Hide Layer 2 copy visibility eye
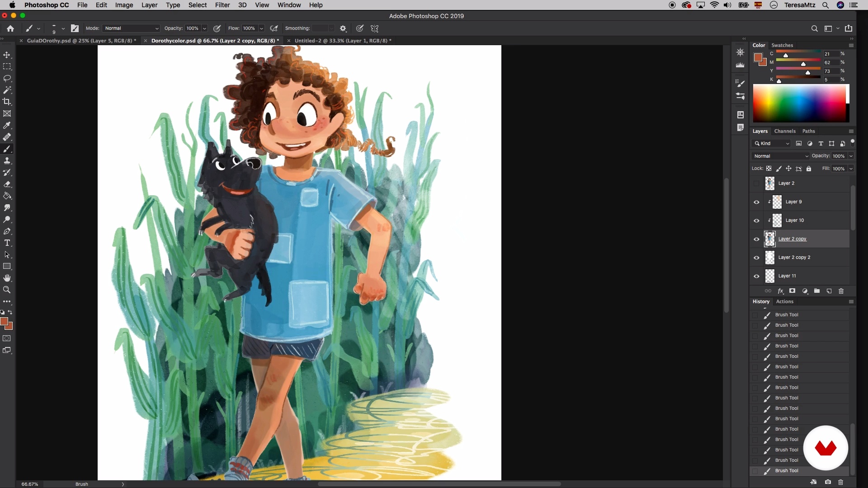This screenshot has width=868, height=488. tap(756, 239)
